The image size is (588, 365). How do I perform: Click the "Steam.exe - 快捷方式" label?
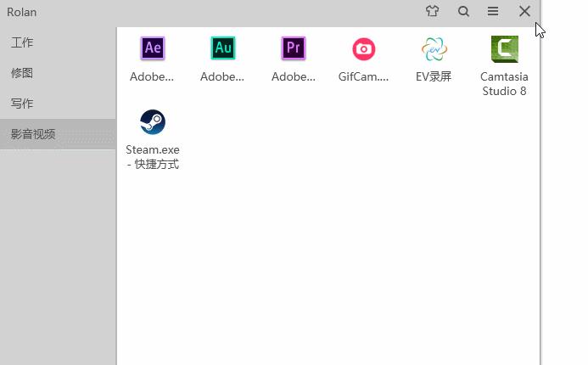(153, 157)
